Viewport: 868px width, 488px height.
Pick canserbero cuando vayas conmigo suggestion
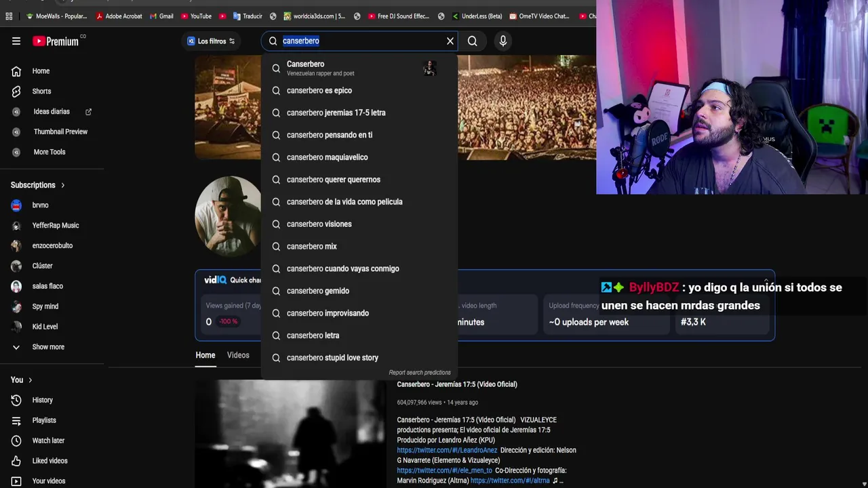pos(359,269)
